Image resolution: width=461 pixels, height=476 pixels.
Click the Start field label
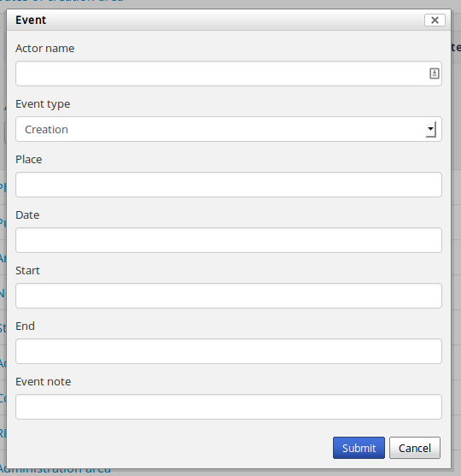(27, 271)
